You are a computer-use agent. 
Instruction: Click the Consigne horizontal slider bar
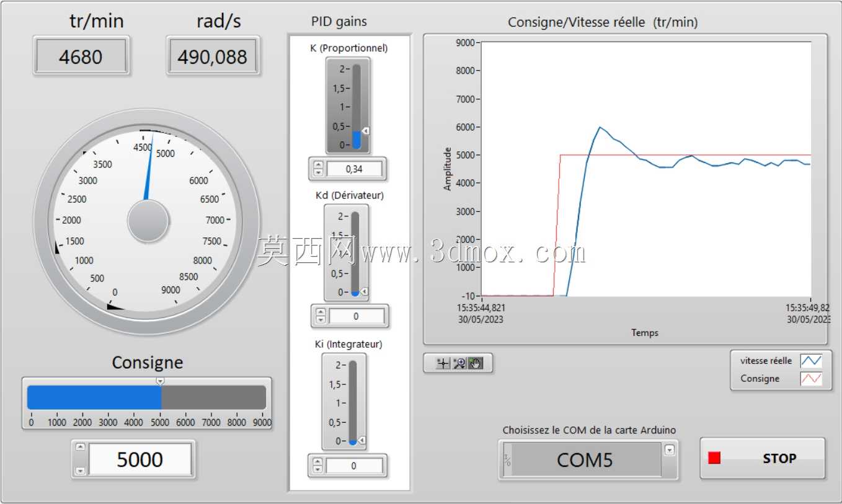click(x=146, y=397)
